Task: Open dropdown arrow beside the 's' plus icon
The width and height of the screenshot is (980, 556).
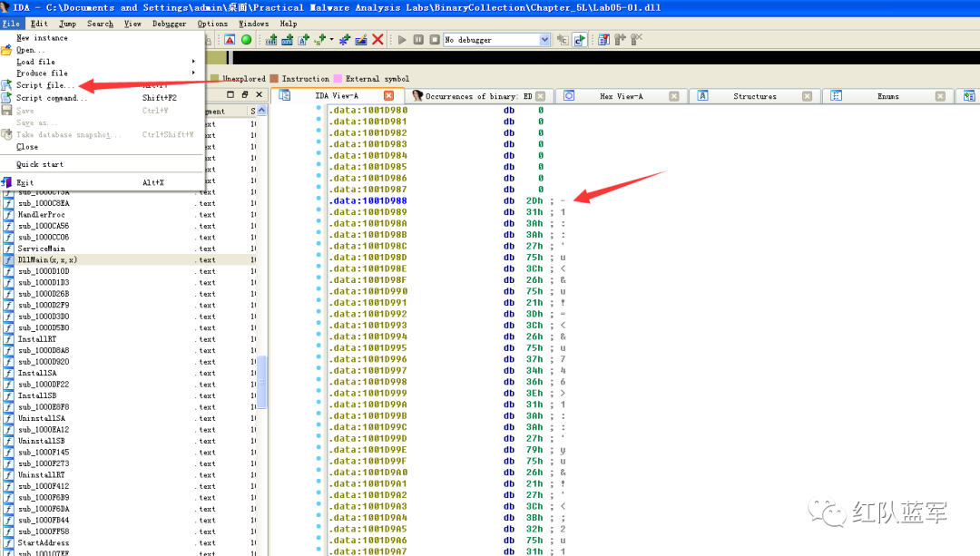Action: tap(331, 40)
